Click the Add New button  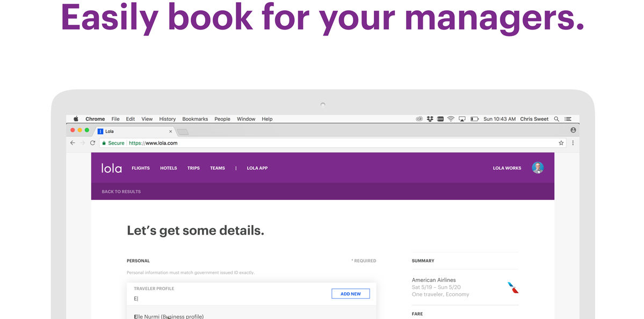pos(351,294)
